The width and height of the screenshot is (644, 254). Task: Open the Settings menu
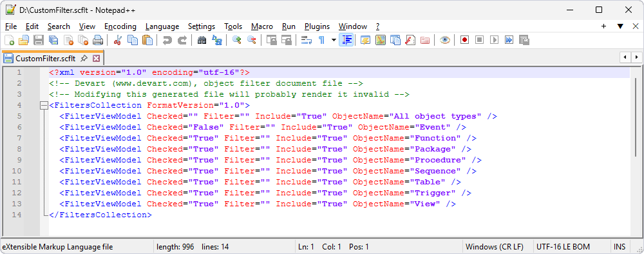click(201, 26)
